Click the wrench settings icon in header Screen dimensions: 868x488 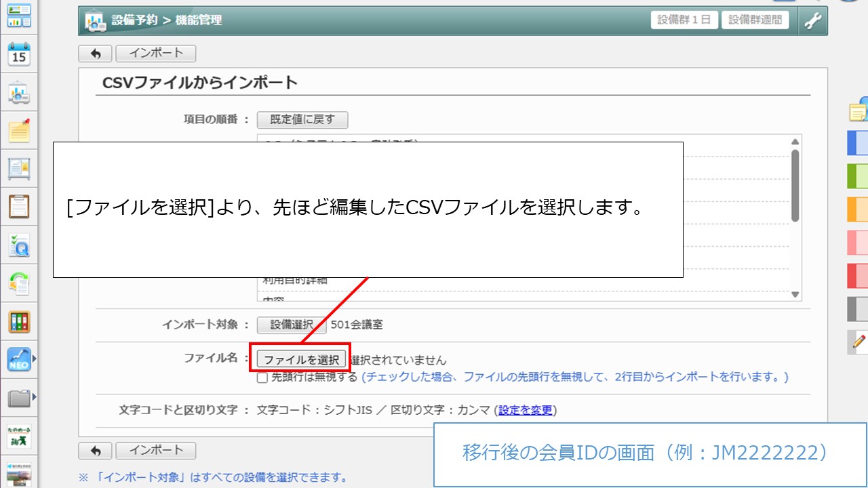pos(812,21)
